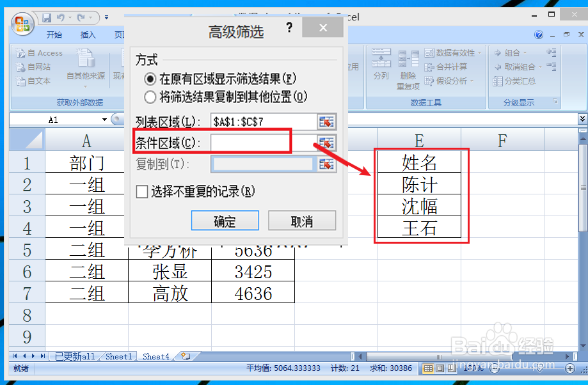Switch to the Sheet1 worksheet tab
The width and height of the screenshot is (588, 385).
[118, 357]
